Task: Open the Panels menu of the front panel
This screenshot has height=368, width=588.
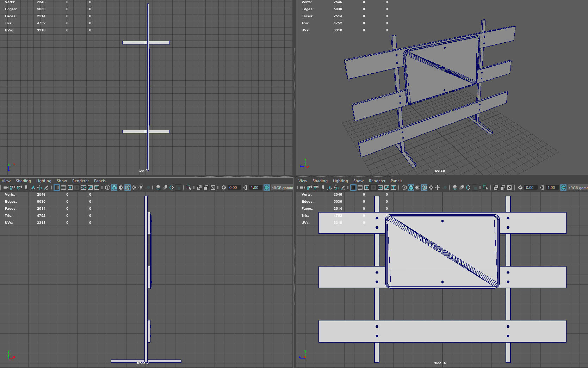Action: [100, 181]
